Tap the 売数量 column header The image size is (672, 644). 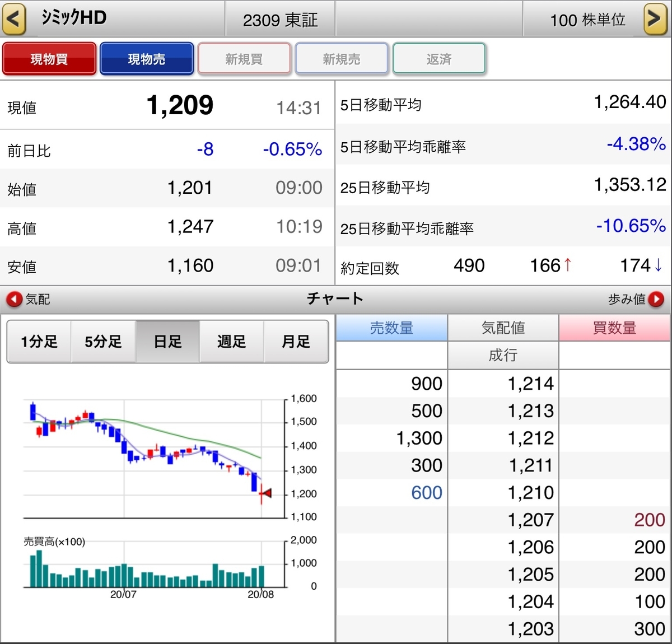(391, 328)
